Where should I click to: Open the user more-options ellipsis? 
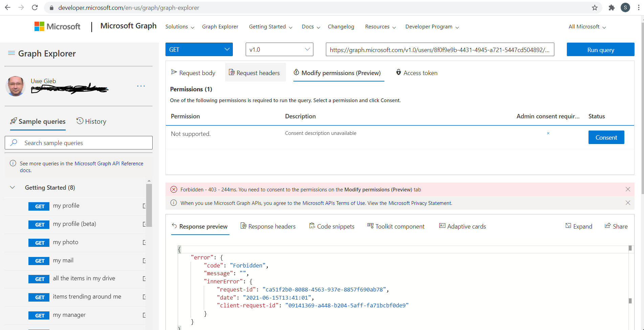141,86
